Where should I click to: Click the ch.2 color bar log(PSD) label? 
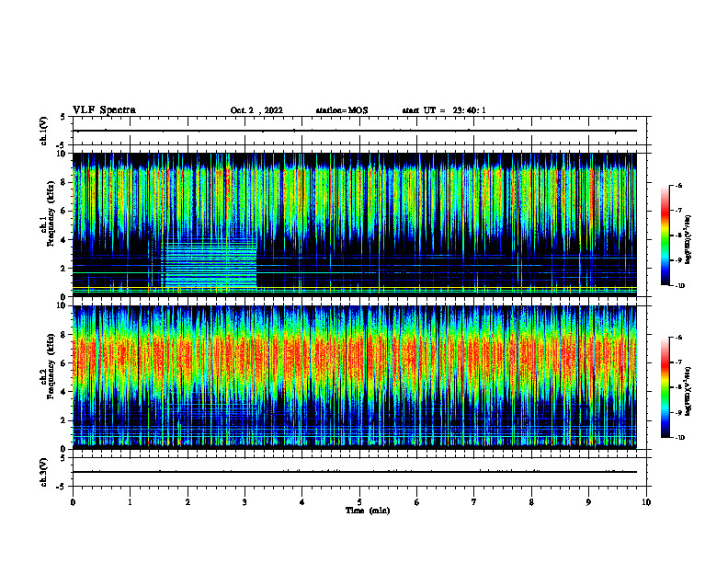tap(688, 391)
